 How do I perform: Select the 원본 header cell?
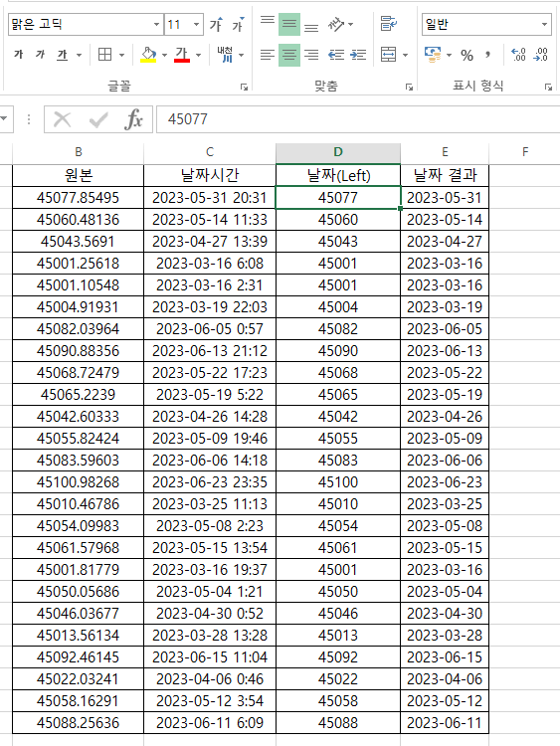tap(78, 175)
